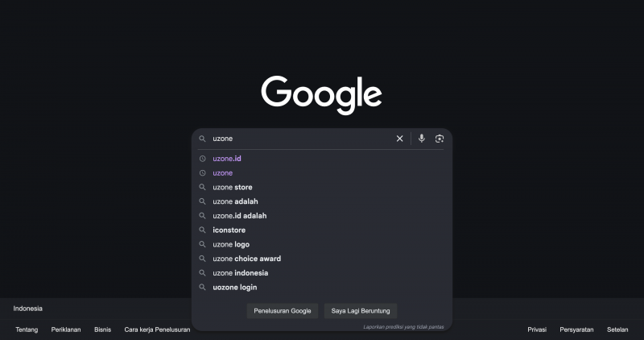Click the magnifier icon in search box
This screenshot has width=644, height=340.
click(203, 139)
